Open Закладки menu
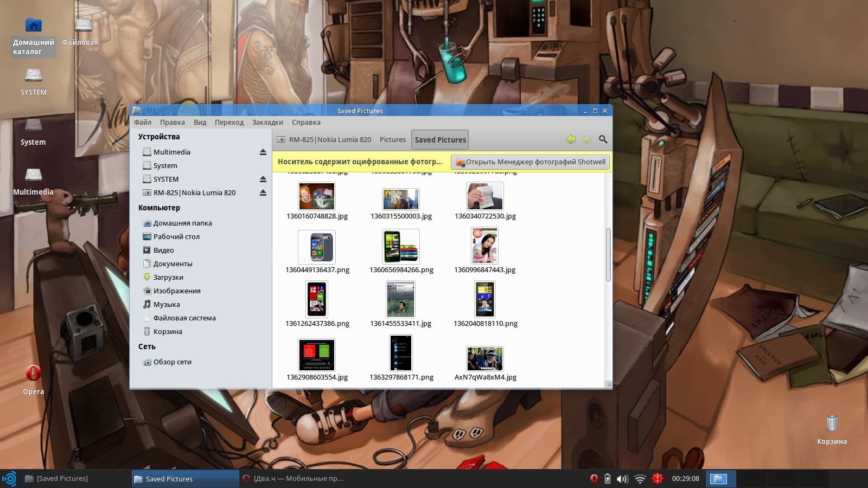This screenshot has height=488, width=868. click(x=267, y=122)
